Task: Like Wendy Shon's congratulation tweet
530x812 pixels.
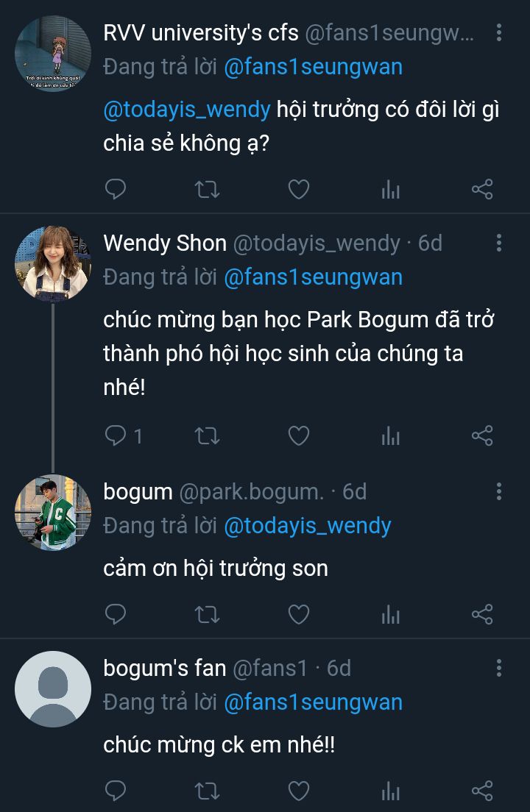Action: coord(298,436)
